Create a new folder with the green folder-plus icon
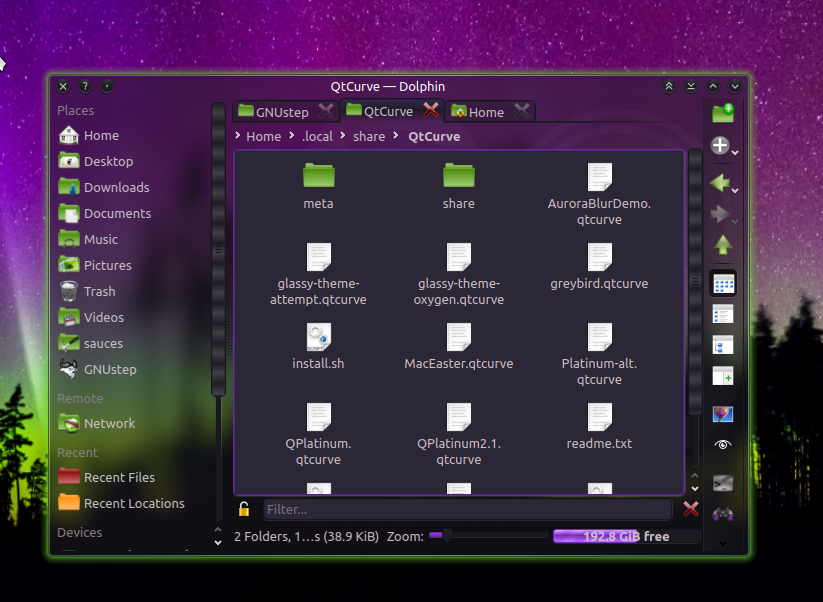823x602 pixels. 723,113
